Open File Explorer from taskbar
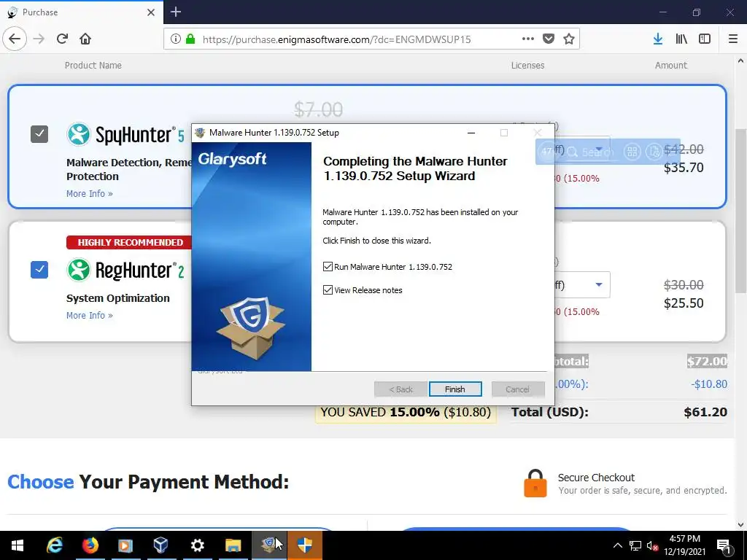 point(233,545)
